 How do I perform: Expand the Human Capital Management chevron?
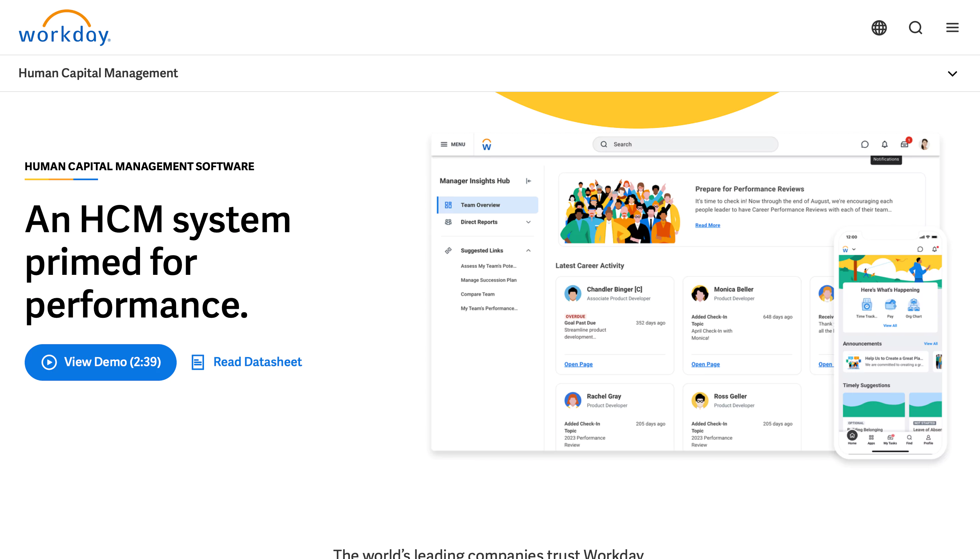(952, 74)
